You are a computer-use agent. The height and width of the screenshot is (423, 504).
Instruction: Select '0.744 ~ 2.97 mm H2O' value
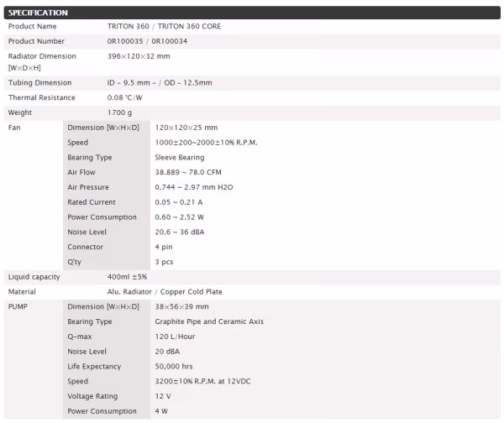pos(194,187)
